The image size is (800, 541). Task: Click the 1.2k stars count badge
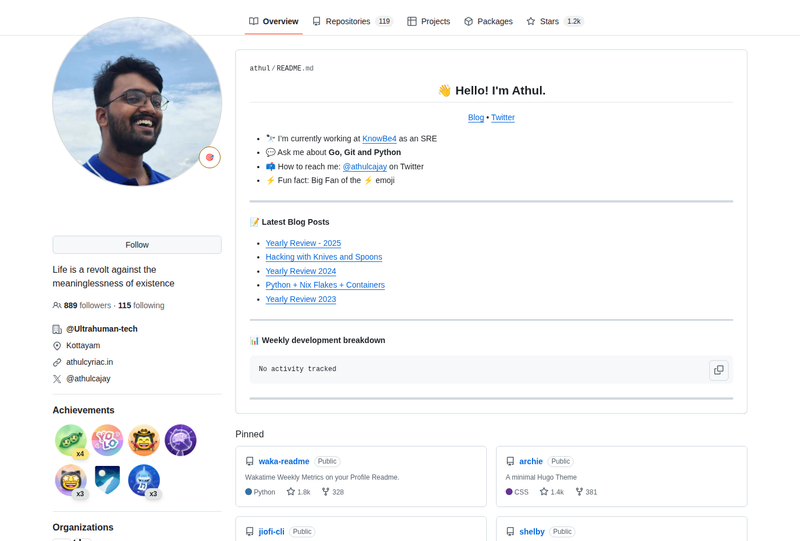[x=574, y=21]
